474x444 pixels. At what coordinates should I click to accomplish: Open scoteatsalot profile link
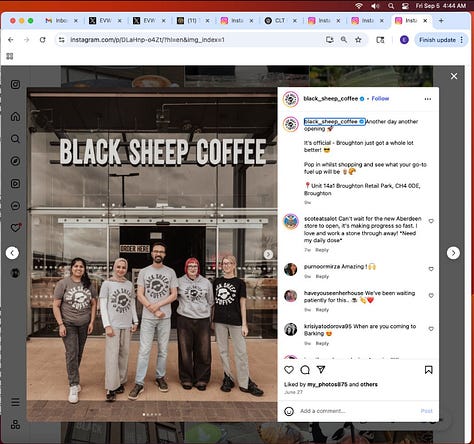pyautogui.click(x=320, y=219)
